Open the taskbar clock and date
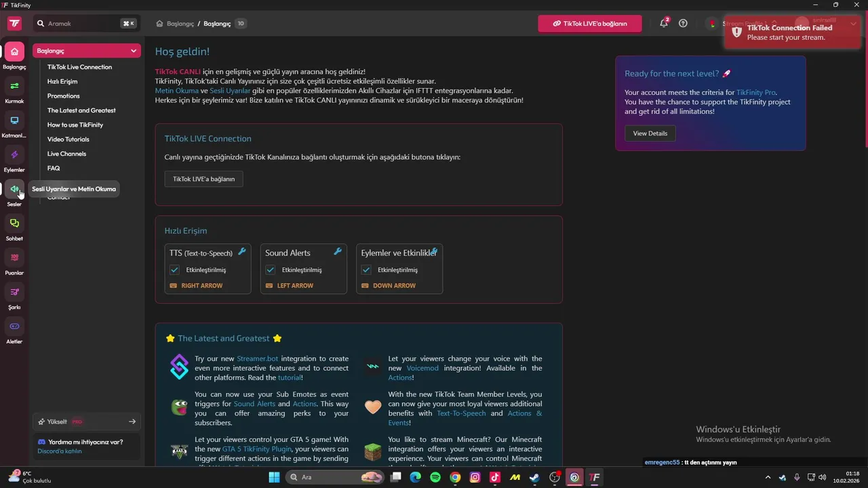 847,477
